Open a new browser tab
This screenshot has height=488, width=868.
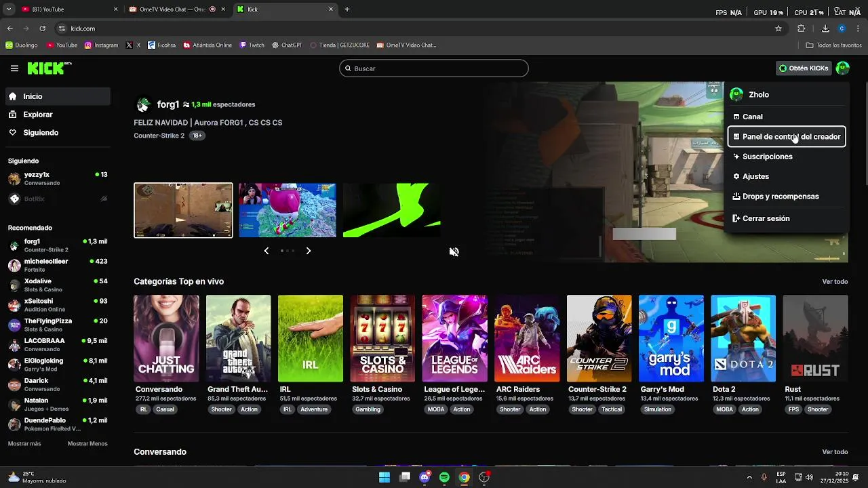[347, 9]
